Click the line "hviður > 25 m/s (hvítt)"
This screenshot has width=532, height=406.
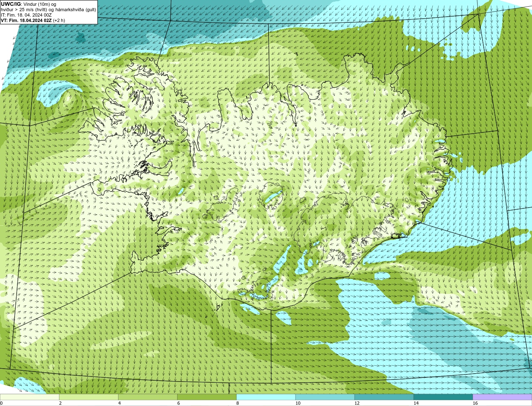tap(24, 9)
